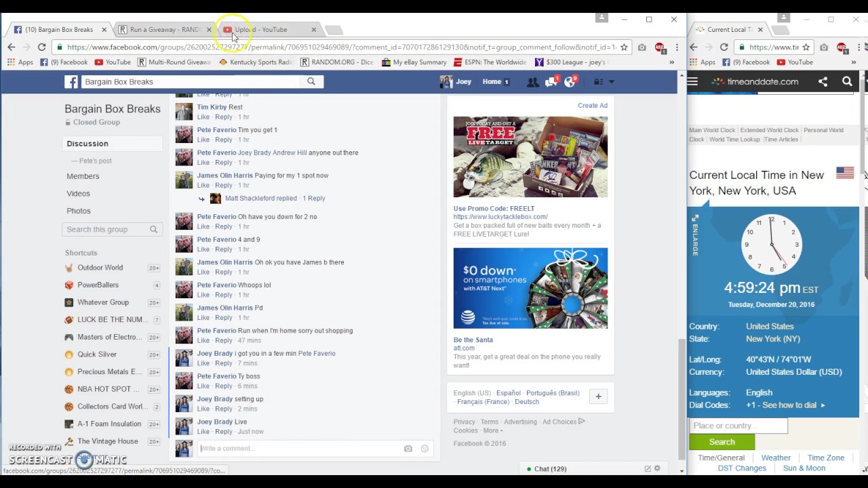Viewport: 868px width, 488px height.
Task: Expand More footer dropdown
Action: (492, 431)
